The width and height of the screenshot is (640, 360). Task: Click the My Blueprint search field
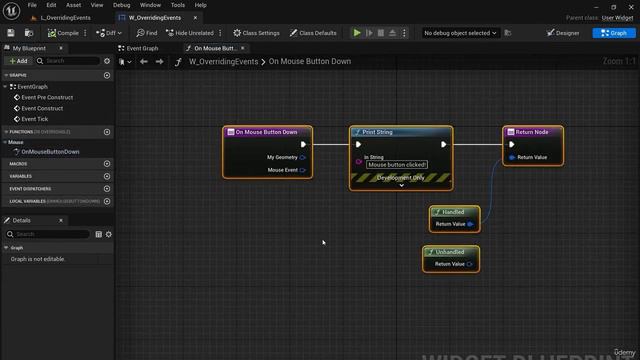point(68,61)
